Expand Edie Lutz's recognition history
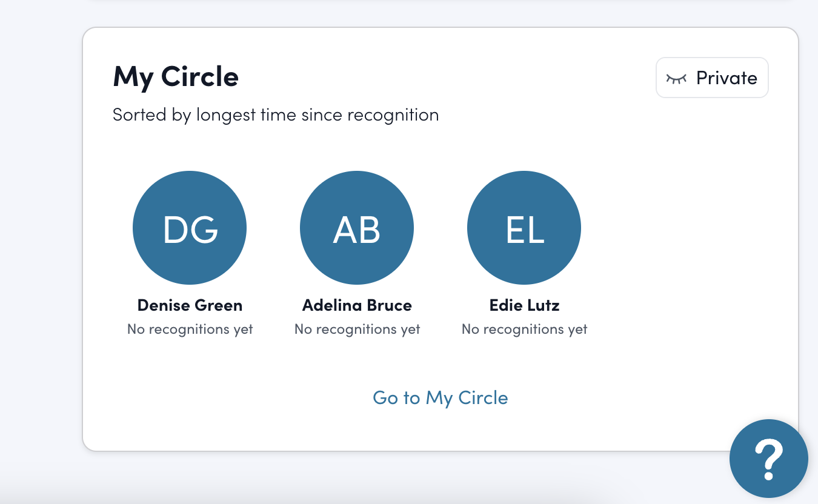 pos(524,329)
